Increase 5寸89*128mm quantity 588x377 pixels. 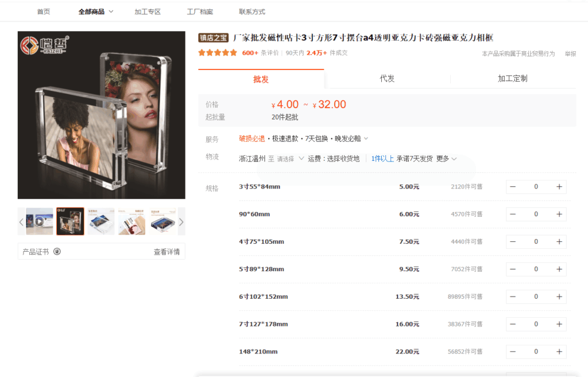point(559,269)
